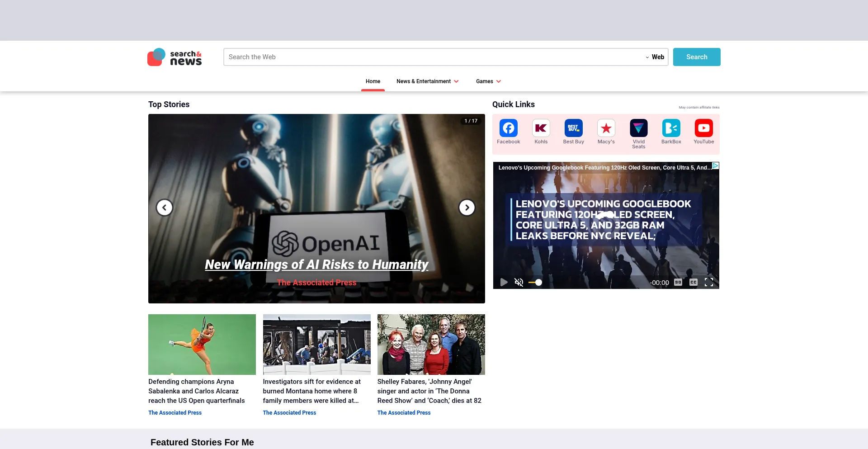868x449 pixels.
Task: Click the Associated Press label on main story
Action: (x=316, y=283)
